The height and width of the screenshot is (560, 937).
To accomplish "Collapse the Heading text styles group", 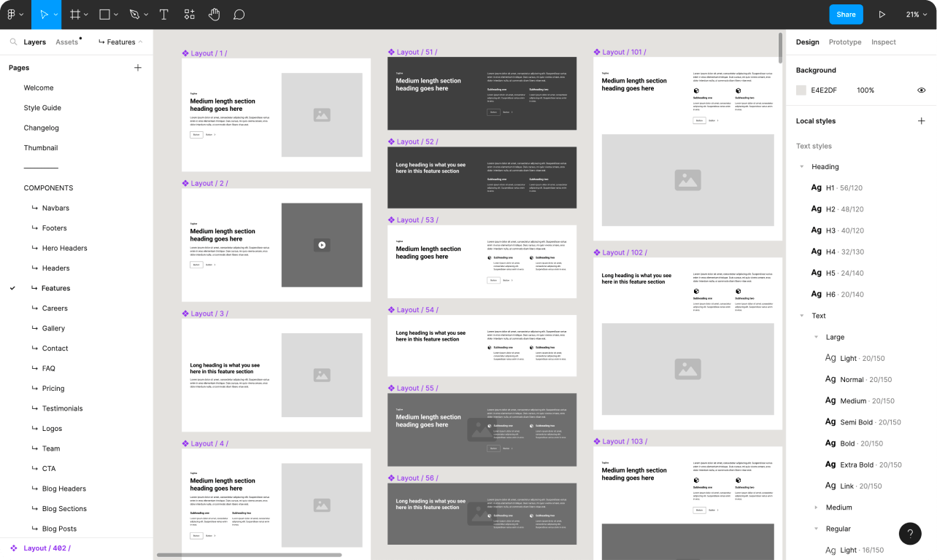I will click(x=802, y=167).
